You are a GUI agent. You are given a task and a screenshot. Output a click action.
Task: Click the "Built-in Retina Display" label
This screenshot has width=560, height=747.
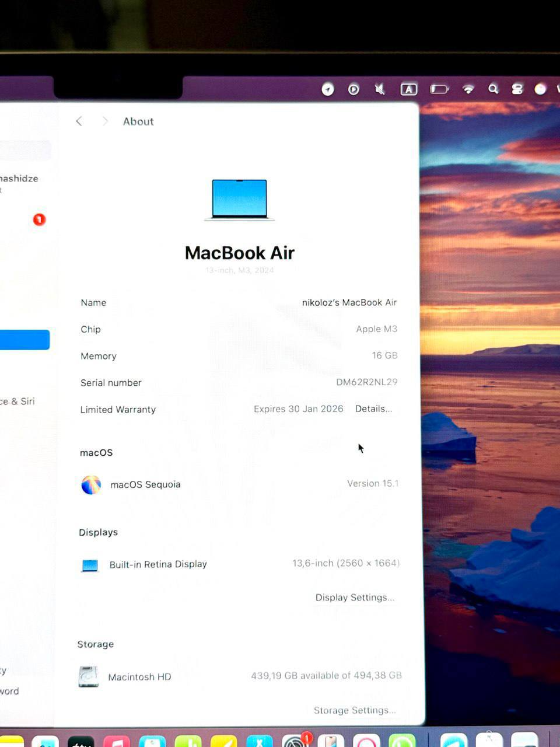(158, 564)
